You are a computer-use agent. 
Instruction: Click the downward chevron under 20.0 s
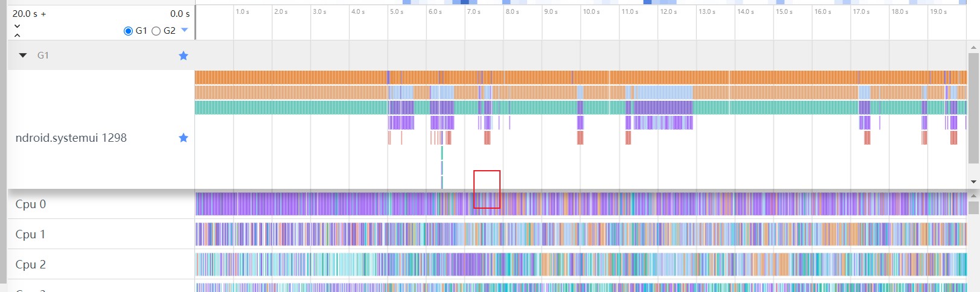click(17, 26)
